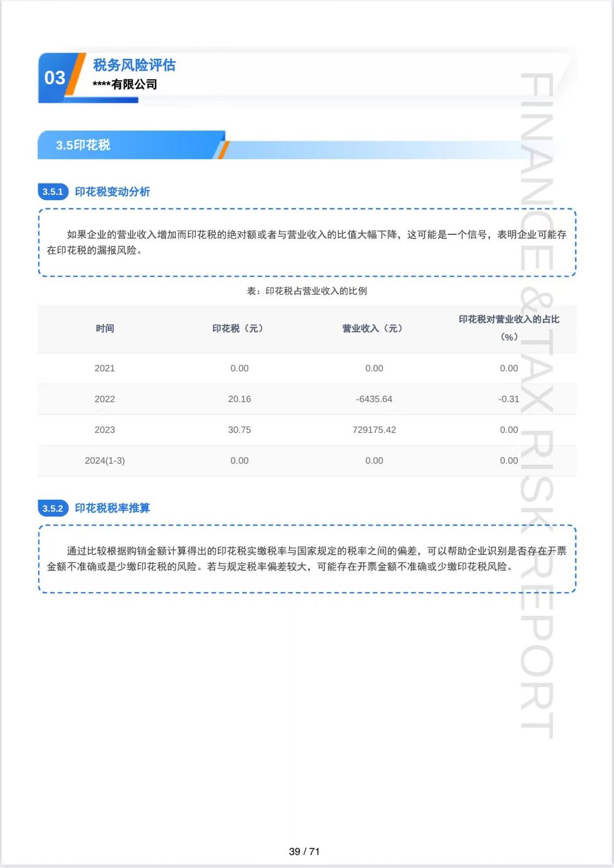614x868 pixels.
Task: Click the 时间 column header
Action: [x=105, y=328]
